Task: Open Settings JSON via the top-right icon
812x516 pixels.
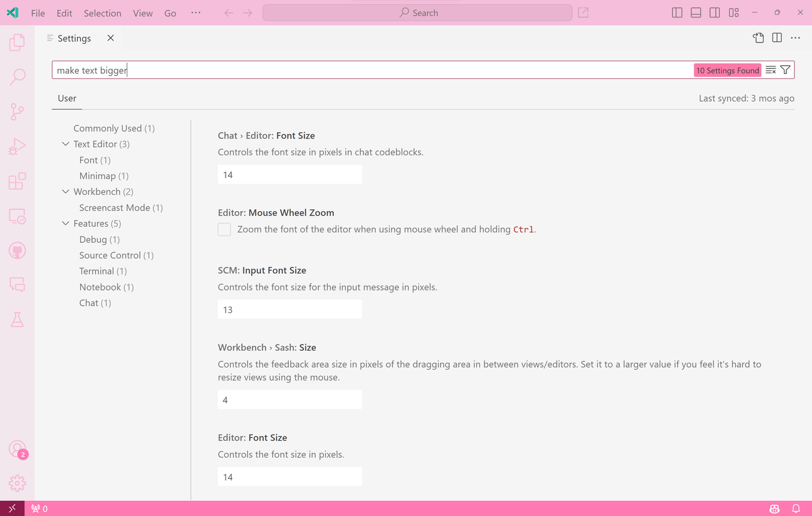Action: pyautogui.click(x=758, y=38)
